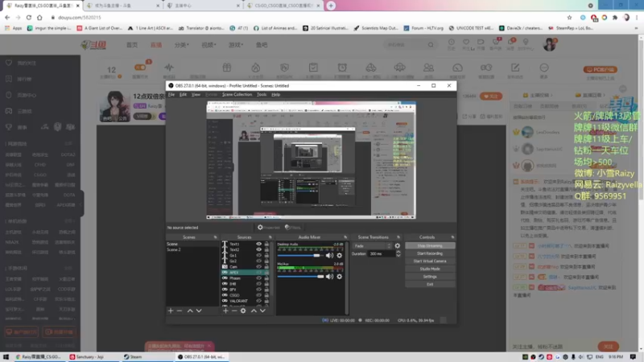This screenshot has height=362, width=644.
Task: Toggle visibility of the Text1 source
Action: point(258,244)
